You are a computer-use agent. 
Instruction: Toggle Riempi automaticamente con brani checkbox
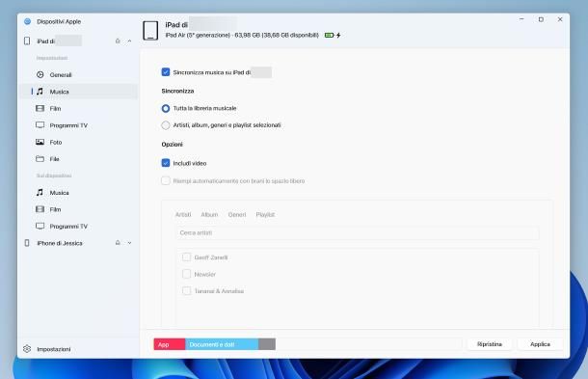click(166, 181)
